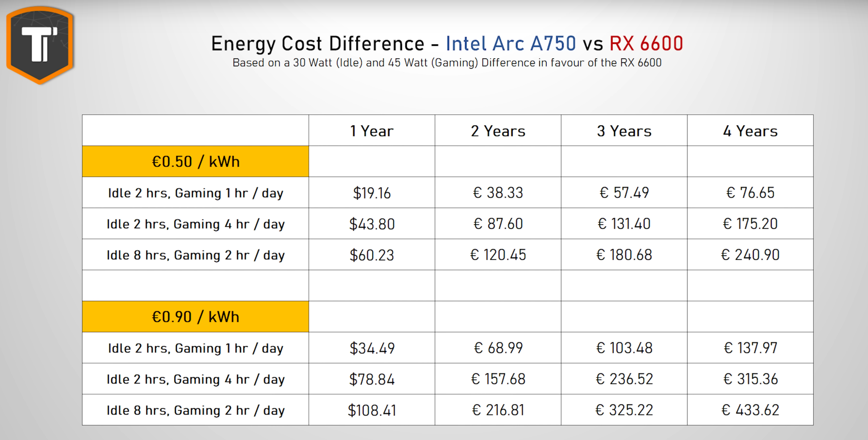The image size is (868, 440).
Task: Click the '€ 103.48' cell
Action: click(x=624, y=348)
